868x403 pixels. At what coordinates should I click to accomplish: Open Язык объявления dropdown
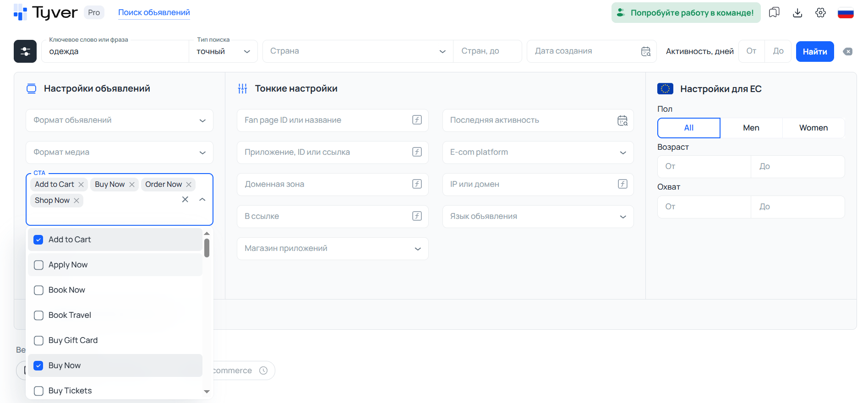[x=538, y=217]
